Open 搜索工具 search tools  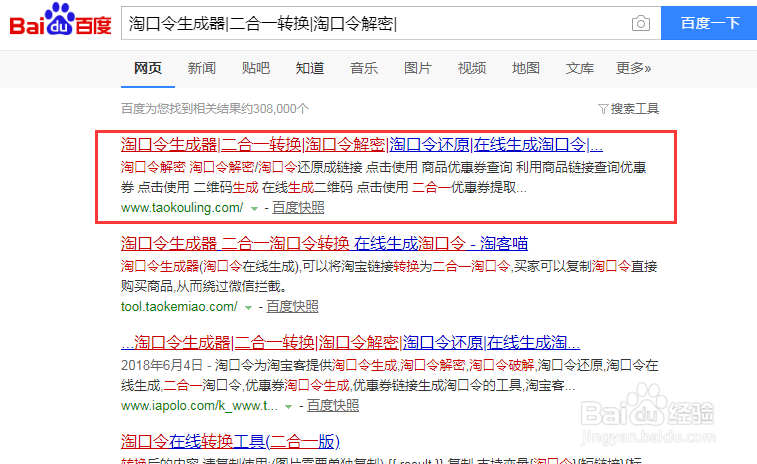635,109
